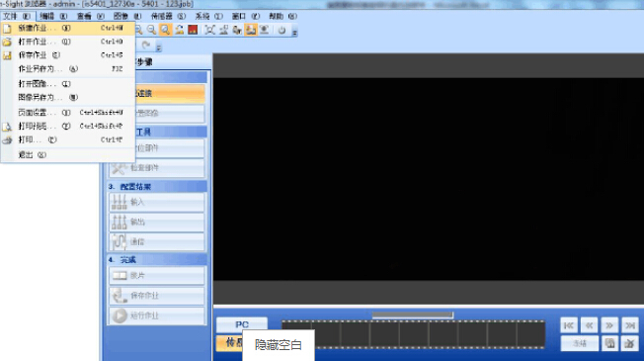The height and width of the screenshot is (361, 644).
Task: Open the 查看 (V) menu
Action: (x=90, y=16)
